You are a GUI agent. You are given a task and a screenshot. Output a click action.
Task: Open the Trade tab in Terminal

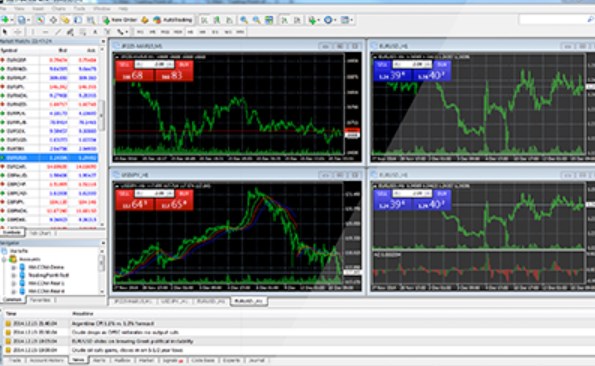pyautogui.click(x=15, y=360)
